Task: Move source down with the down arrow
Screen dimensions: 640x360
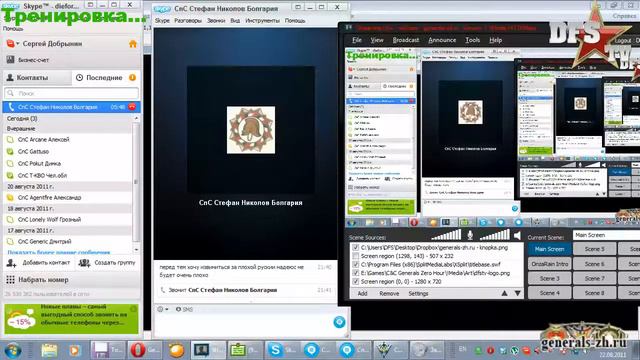Action: point(518,293)
